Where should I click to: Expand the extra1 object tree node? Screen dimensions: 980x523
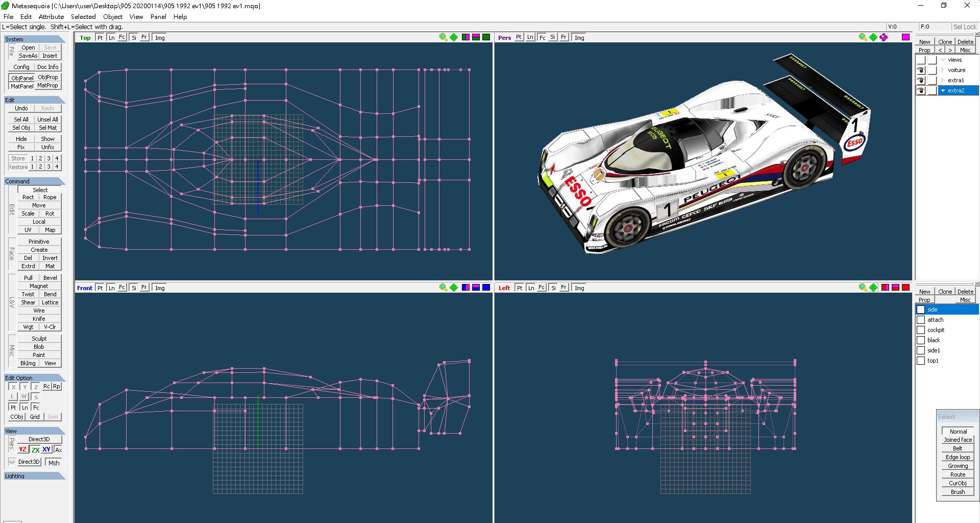[x=943, y=80]
